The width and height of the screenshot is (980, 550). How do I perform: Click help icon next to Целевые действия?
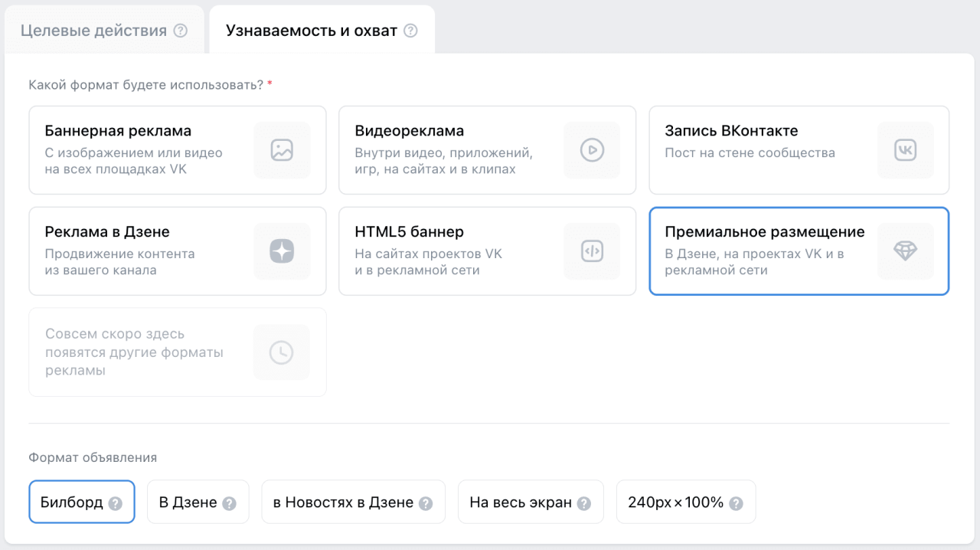pos(181,31)
